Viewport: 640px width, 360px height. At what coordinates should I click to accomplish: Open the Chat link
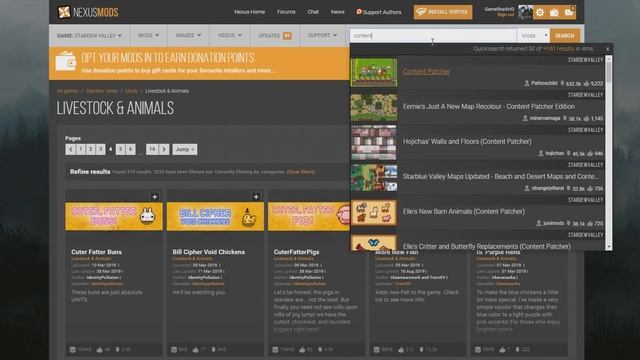(x=313, y=12)
